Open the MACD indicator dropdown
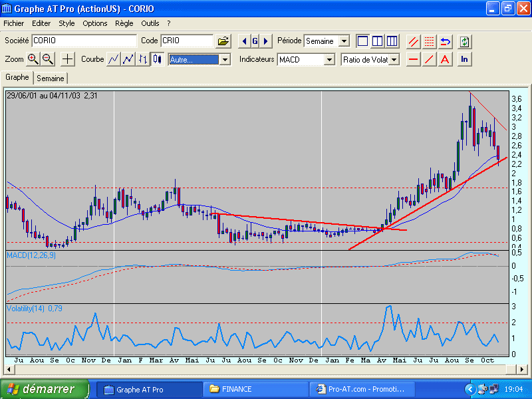This screenshot has width=532, height=399. tap(329, 60)
